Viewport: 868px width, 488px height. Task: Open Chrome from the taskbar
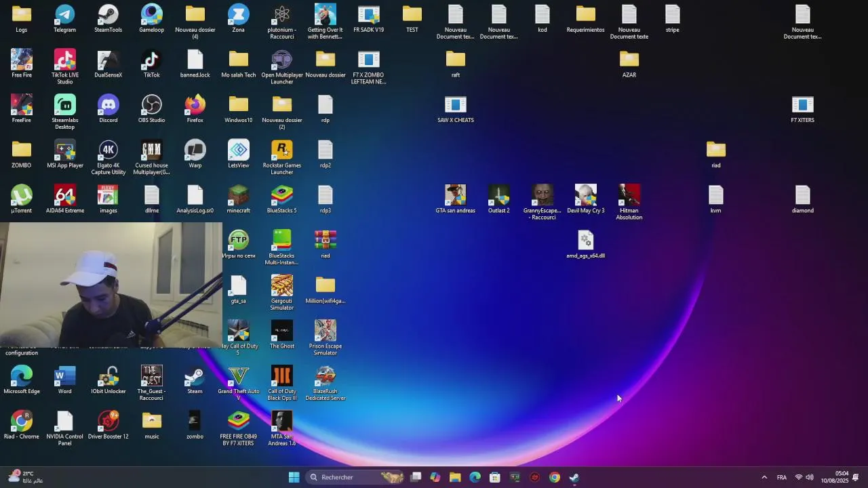point(554,477)
